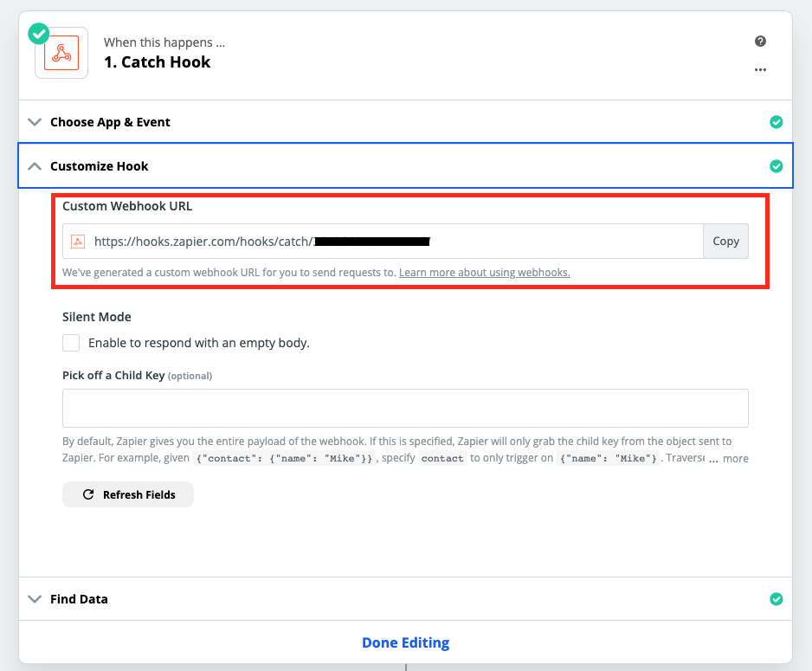Click the Pick off a Child Key label
The width and height of the screenshot is (812, 671).
(x=113, y=376)
